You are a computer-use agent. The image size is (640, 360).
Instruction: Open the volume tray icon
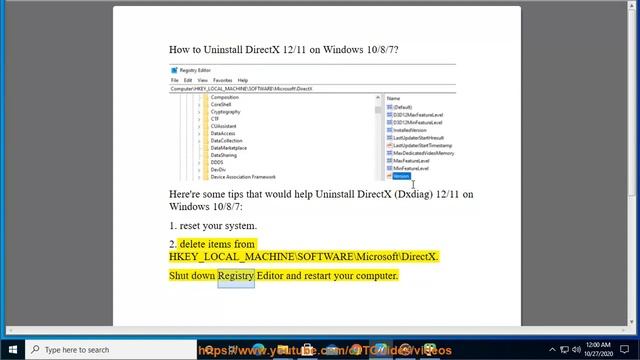coord(576,350)
